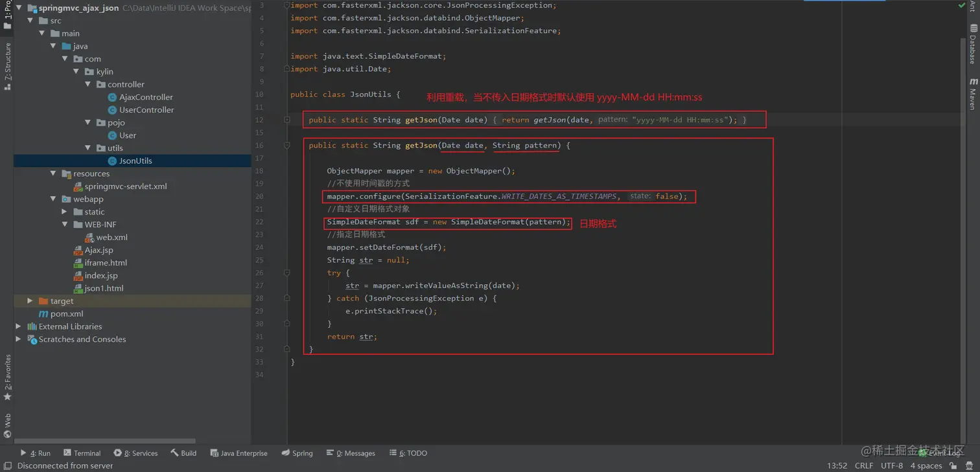This screenshot has height=472, width=980.
Task: Open the Event Log
Action: click(x=939, y=453)
